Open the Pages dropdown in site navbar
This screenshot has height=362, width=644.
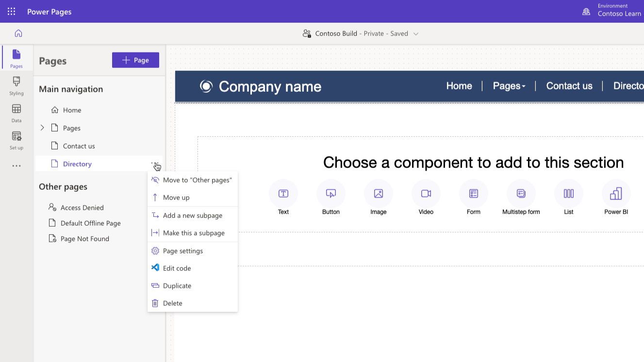coord(509,86)
